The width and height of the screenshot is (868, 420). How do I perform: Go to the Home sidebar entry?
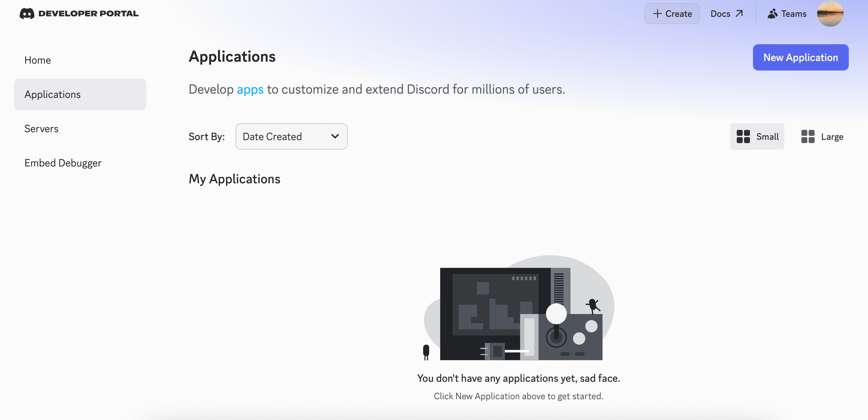pyautogui.click(x=37, y=60)
